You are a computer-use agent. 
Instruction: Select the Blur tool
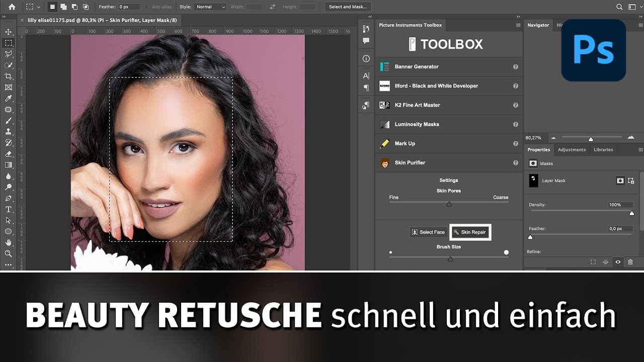pos(8,176)
